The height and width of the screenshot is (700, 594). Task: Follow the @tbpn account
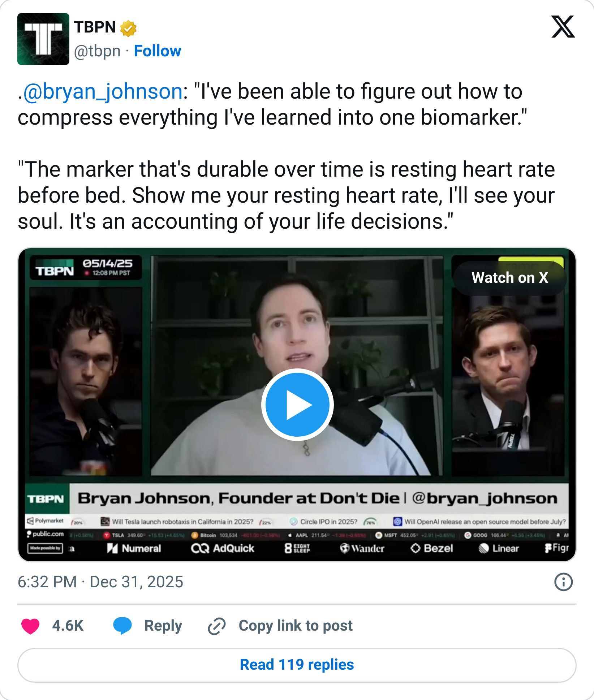[x=157, y=51]
